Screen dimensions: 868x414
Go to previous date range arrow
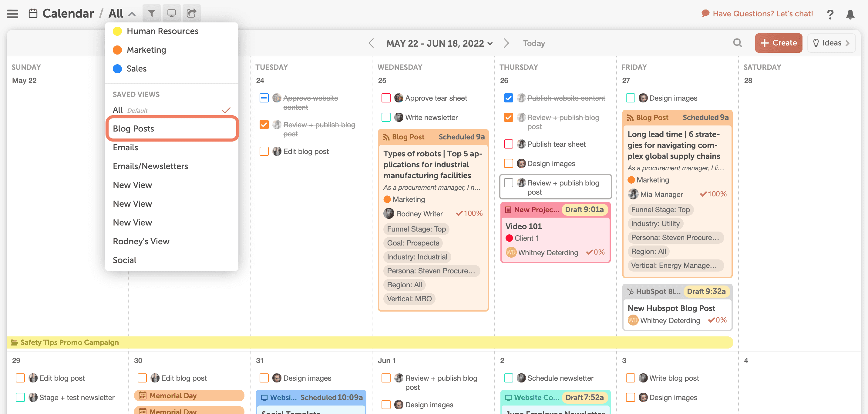(371, 43)
